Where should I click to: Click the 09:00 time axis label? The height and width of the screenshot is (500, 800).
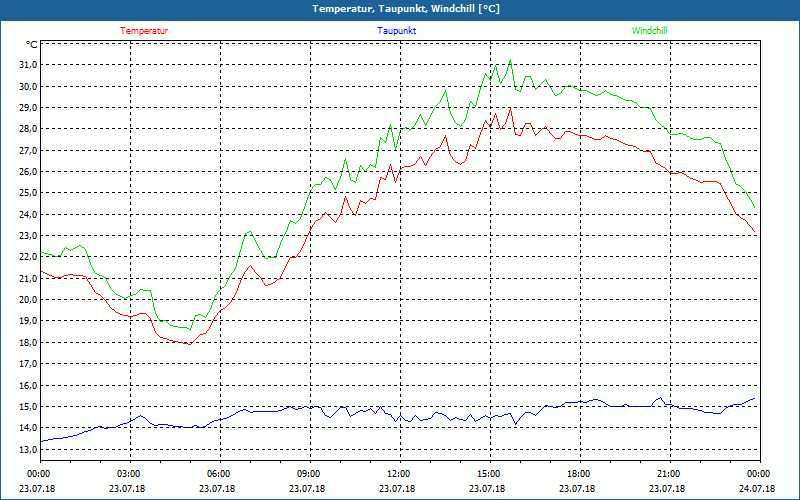click(310, 474)
